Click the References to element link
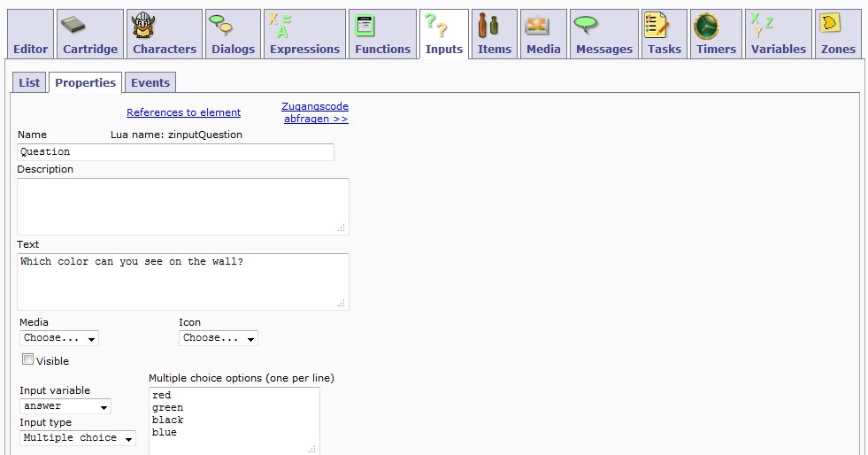The width and height of the screenshot is (868, 455). point(183,112)
